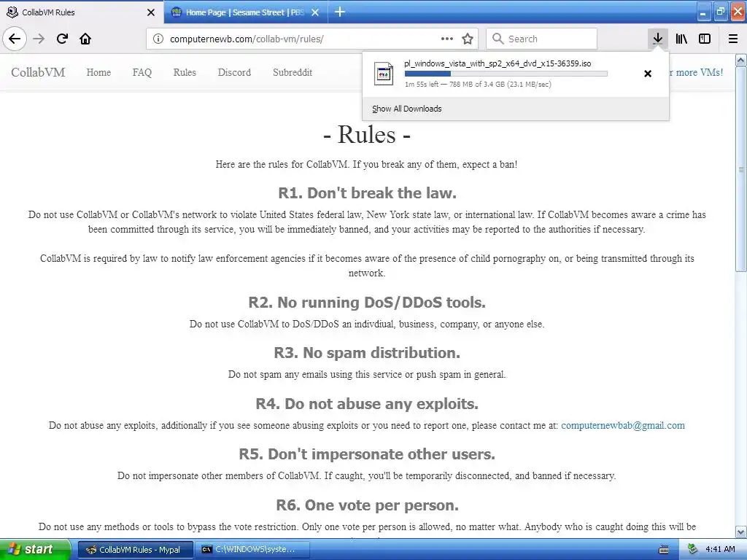Click the download progress bar
The image size is (747, 560).
(506, 74)
